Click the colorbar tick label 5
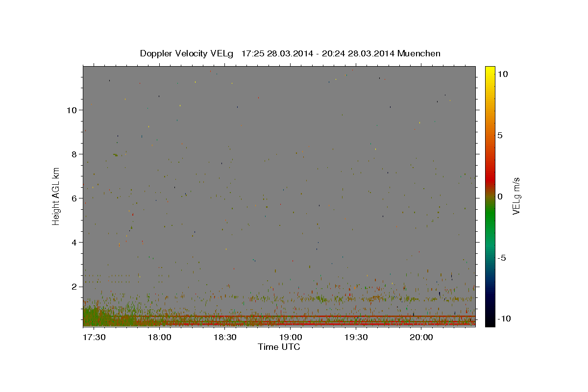588x392 pixels. pyautogui.click(x=500, y=135)
